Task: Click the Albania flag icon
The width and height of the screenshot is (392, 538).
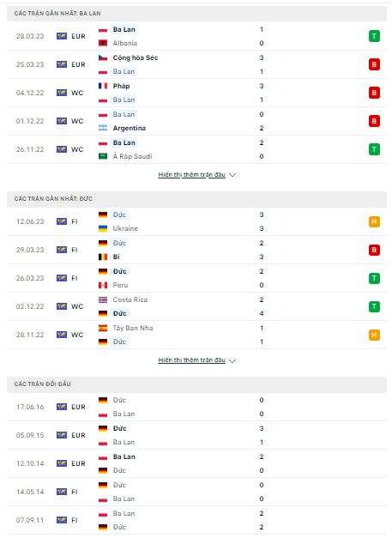Action: [x=103, y=43]
